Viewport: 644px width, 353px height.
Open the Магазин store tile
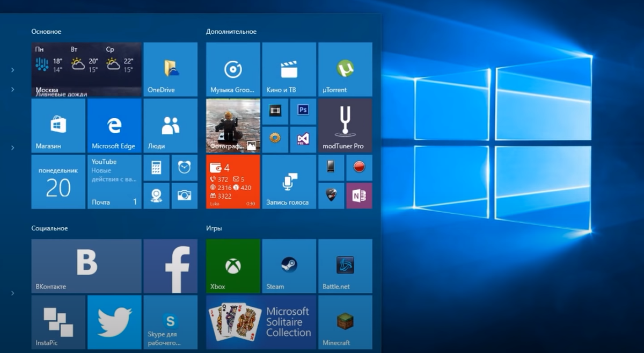coord(58,125)
